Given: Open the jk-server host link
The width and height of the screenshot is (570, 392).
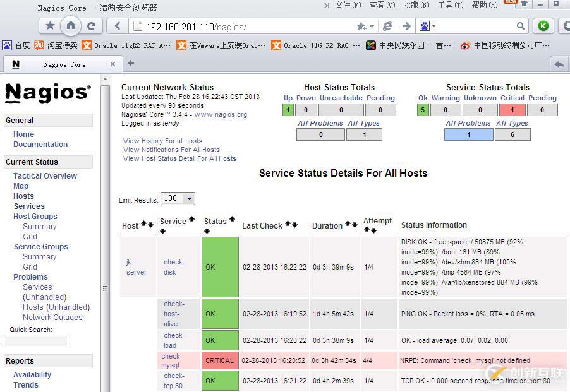Looking at the screenshot, I should pos(136,267).
